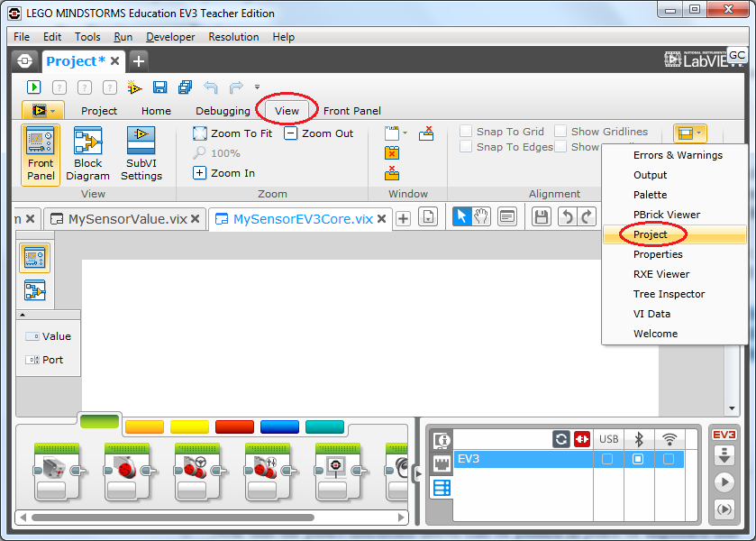
Task: Open the Resolution menu
Action: point(234,37)
